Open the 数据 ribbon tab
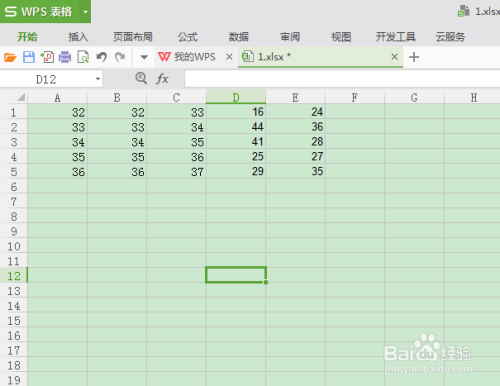This screenshot has width=500, height=386. (x=238, y=36)
